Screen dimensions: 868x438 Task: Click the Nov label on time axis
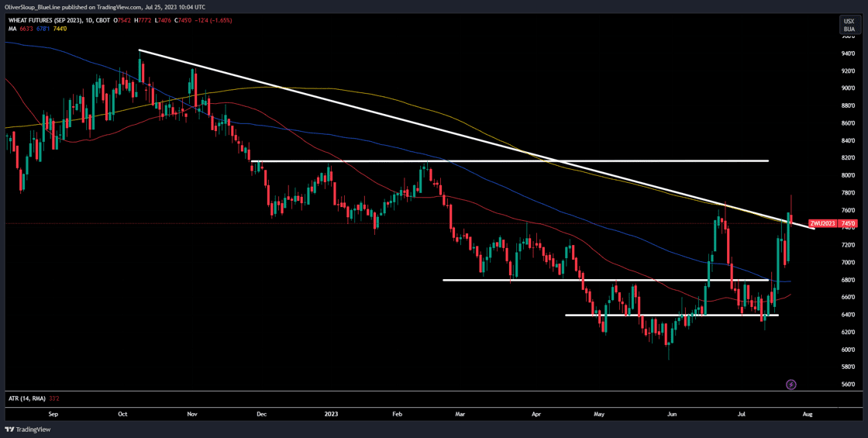(192, 414)
